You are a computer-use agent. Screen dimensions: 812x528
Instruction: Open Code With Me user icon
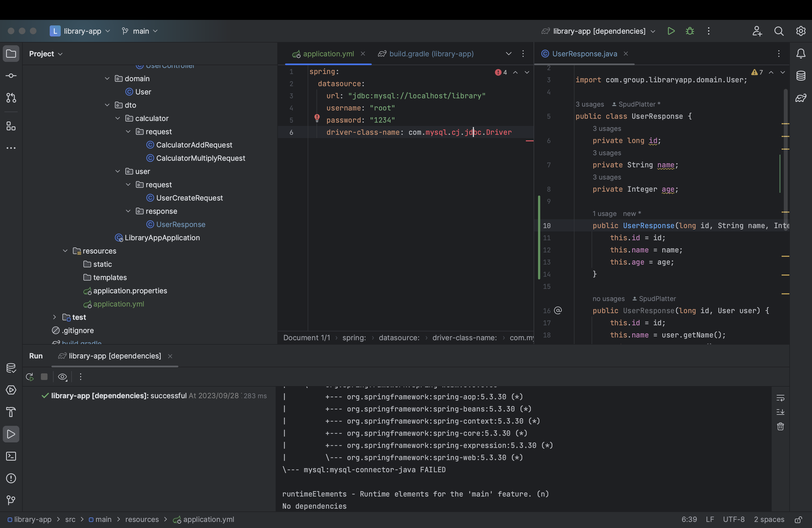[x=757, y=31]
